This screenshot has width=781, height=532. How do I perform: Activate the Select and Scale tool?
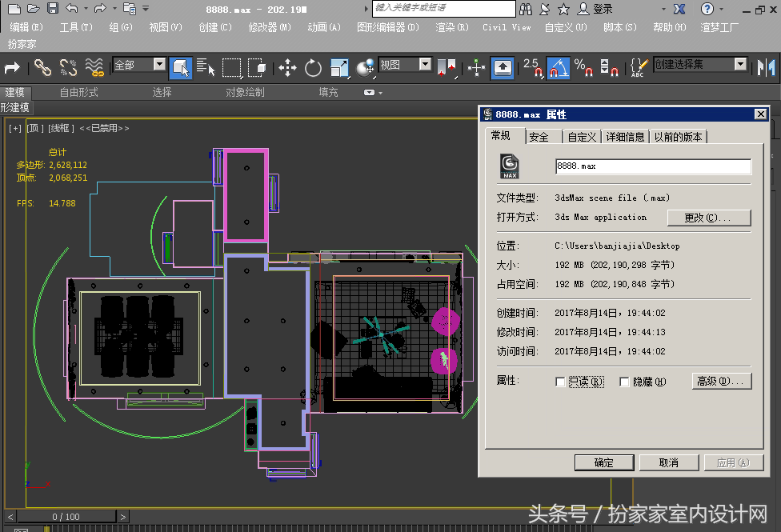coord(339,67)
